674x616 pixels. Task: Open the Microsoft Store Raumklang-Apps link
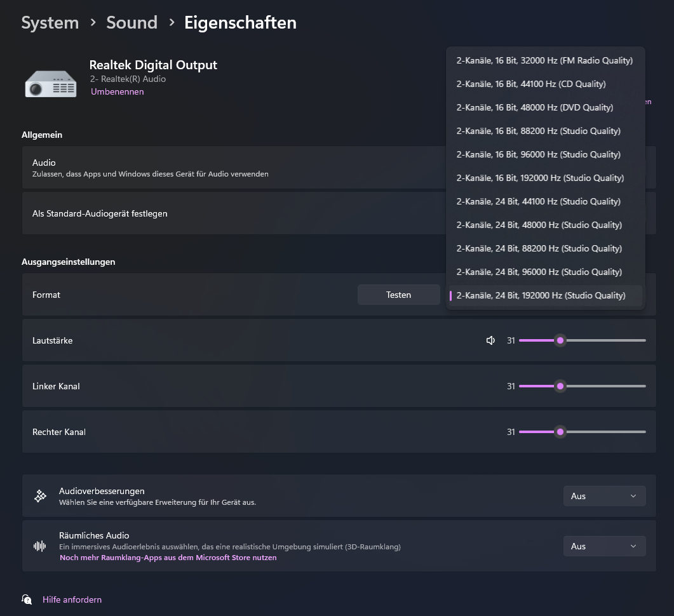click(168, 558)
